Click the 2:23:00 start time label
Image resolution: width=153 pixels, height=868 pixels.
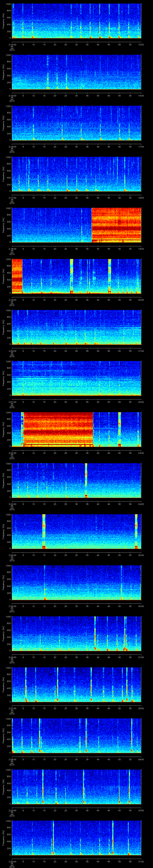pos(12,504)
